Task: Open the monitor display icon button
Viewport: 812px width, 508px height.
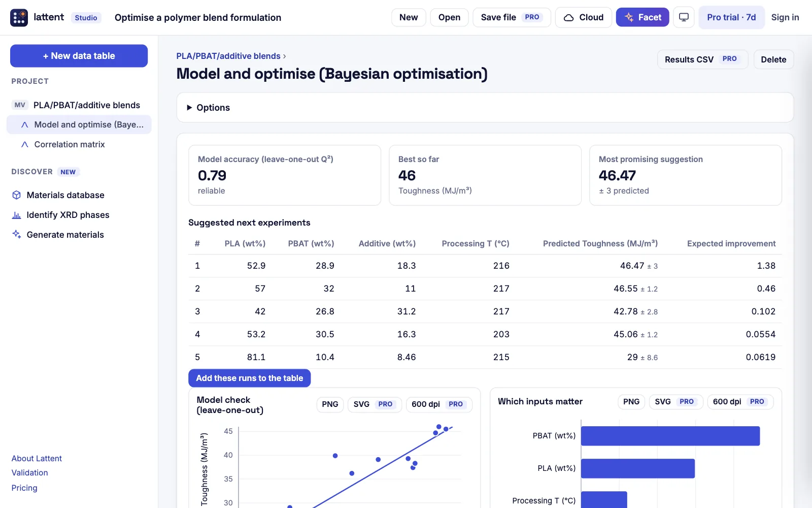Action: (684, 17)
